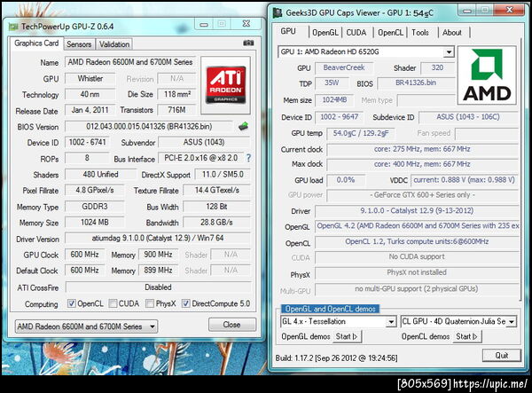Open the About tab in GPU Caps Viewer
Screen dimensions: 532x393
452,33
